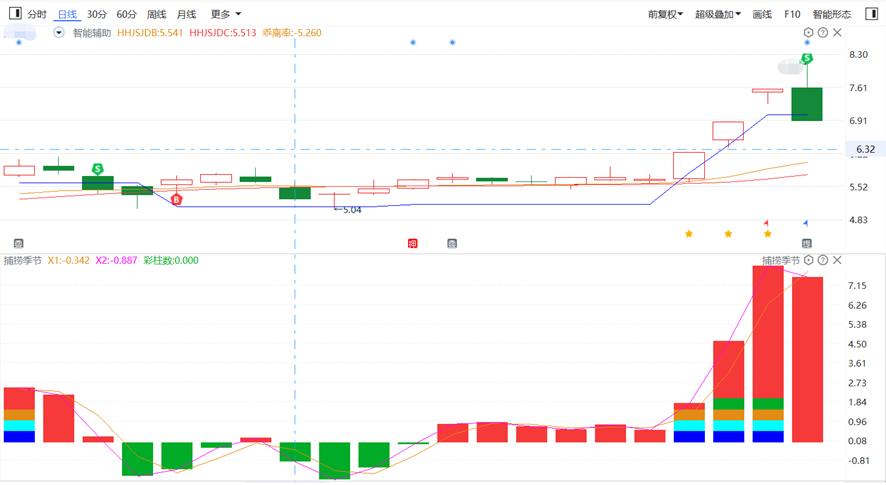Click the green S sell marker on latest candle
The image size is (886, 485).
pos(807,58)
